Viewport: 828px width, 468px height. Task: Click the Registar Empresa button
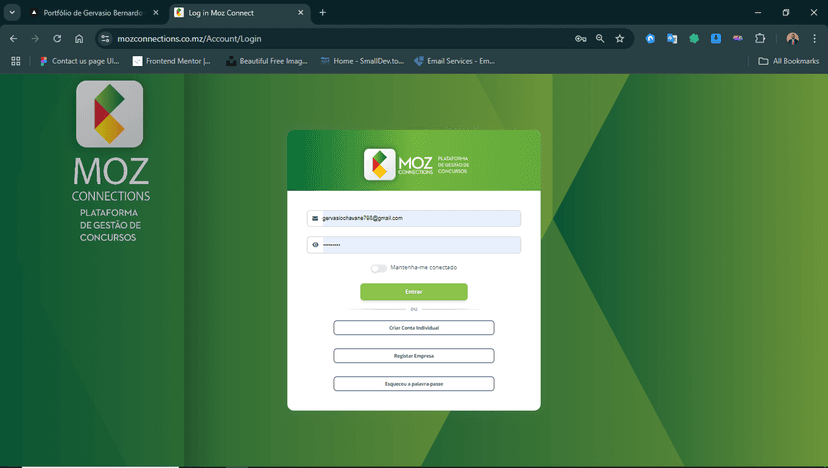coord(414,355)
